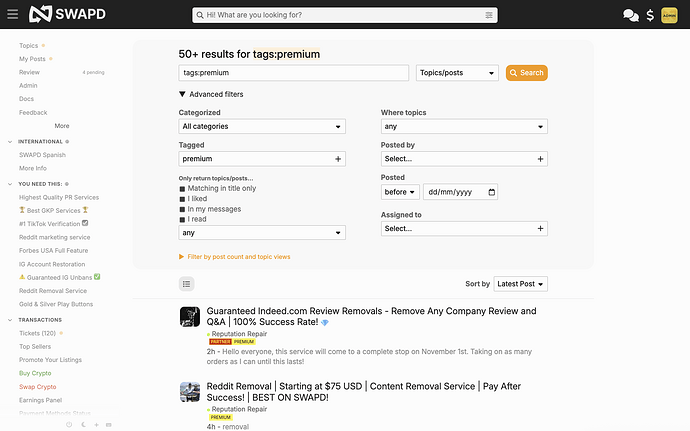The width and height of the screenshot is (690, 431).
Task: Open the chat messages icon
Action: point(631,15)
